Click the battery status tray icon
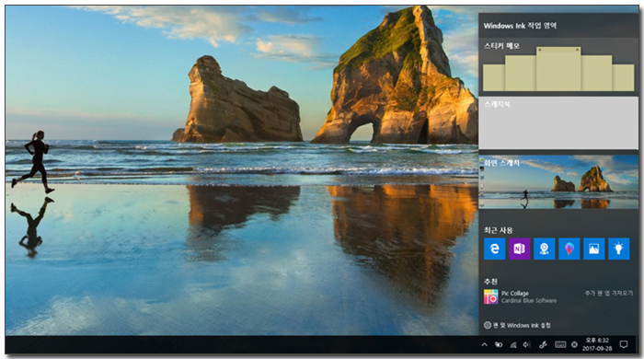This screenshot has height=359, width=644. click(499, 345)
